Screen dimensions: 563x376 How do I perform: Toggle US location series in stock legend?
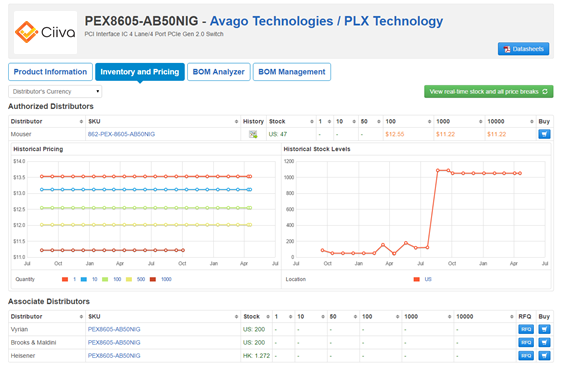tap(423, 279)
